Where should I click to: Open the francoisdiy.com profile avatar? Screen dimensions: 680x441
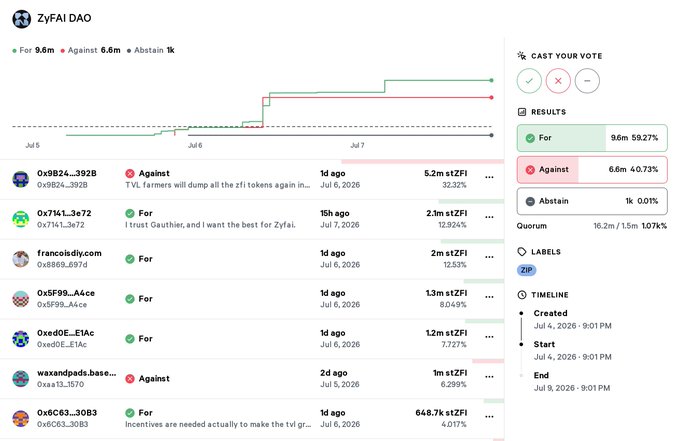[x=20, y=259]
